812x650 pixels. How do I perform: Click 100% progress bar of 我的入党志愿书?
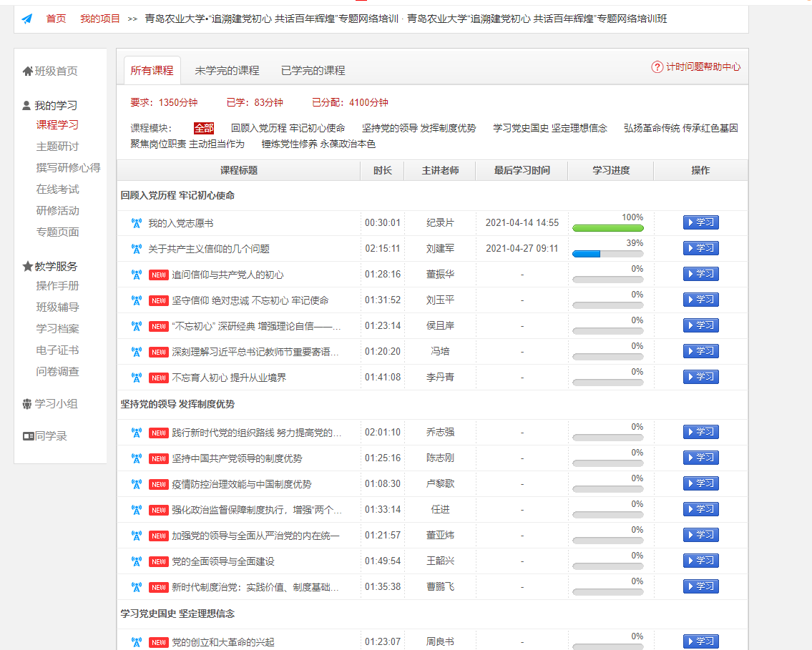pos(608,228)
